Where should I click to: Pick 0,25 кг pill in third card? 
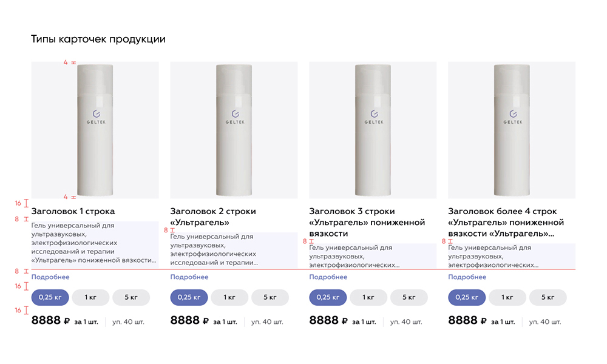[328, 297]
